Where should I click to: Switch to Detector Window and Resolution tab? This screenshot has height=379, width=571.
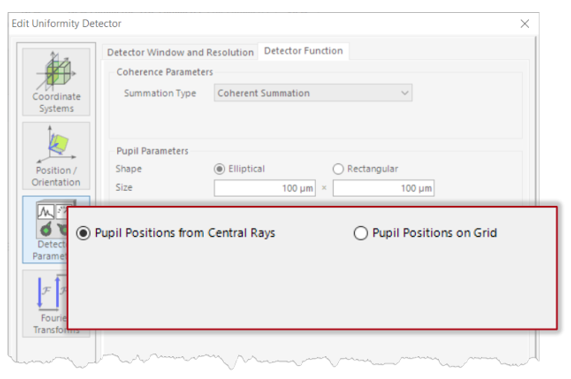(x=180, y=52)
